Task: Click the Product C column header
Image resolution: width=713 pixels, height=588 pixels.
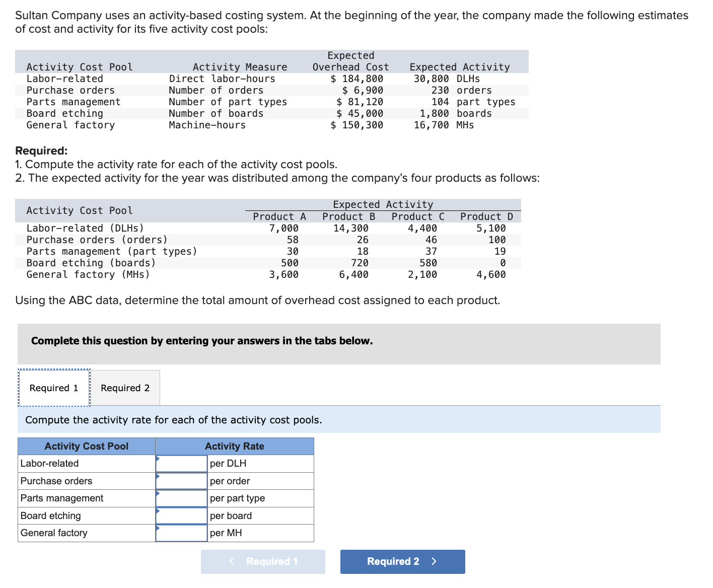Action: [x=418, y=216]
